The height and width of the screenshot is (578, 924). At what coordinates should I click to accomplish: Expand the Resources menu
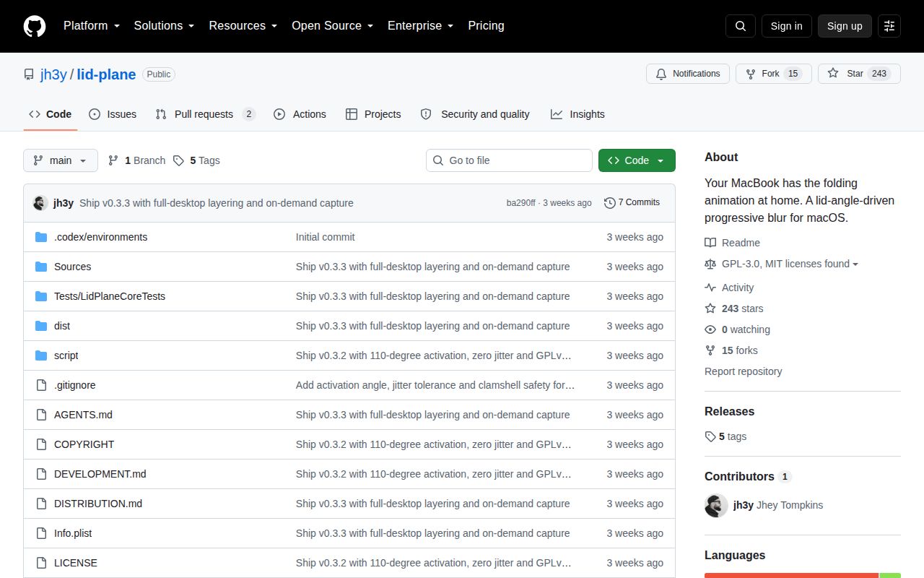(243, 26)
